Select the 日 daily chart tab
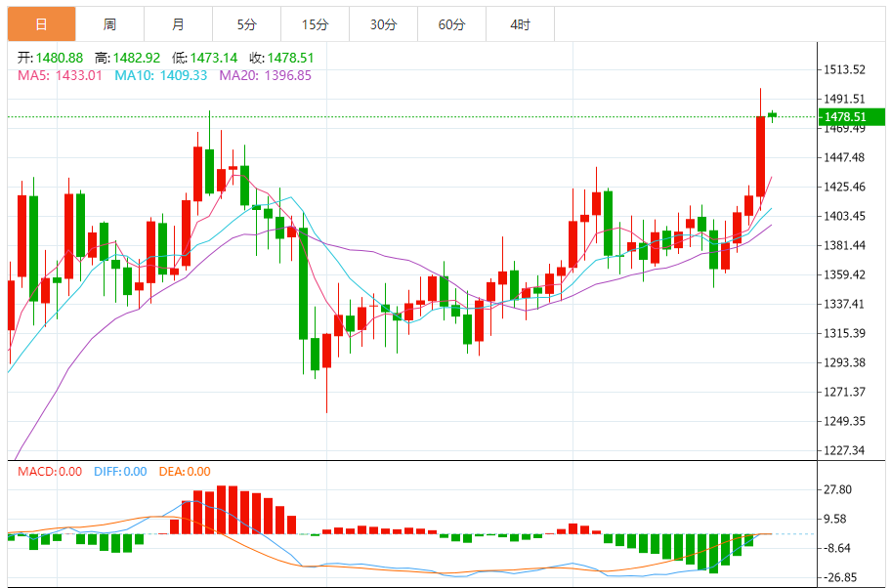 coord(41,24)
